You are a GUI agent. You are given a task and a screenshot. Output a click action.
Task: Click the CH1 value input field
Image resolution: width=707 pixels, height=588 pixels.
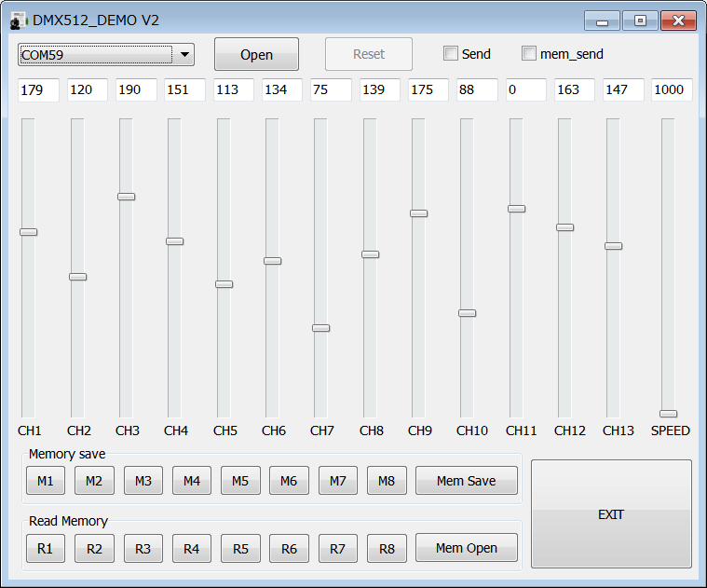pyautogui.click(x=38, y=90)
